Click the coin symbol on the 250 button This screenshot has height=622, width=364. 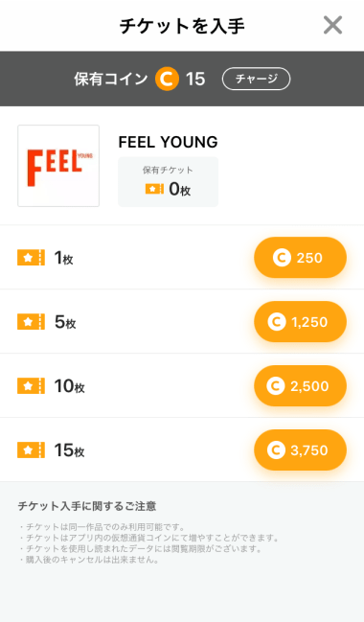pos(282,258)
